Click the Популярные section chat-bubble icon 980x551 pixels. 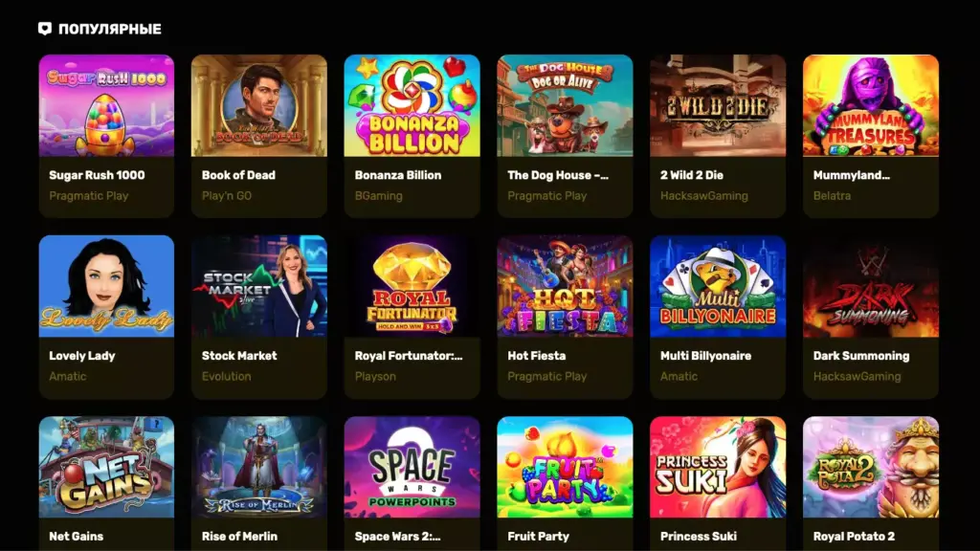[44, 29]
